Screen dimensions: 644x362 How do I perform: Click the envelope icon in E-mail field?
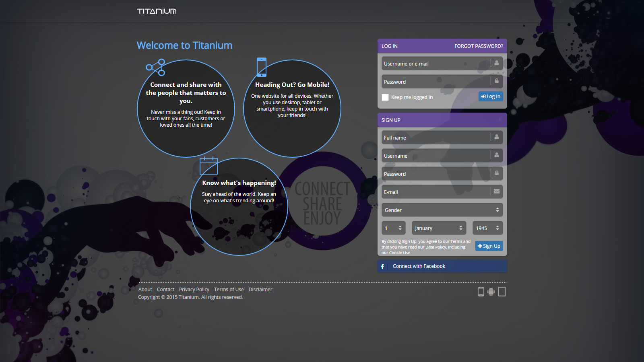point(497,191)
